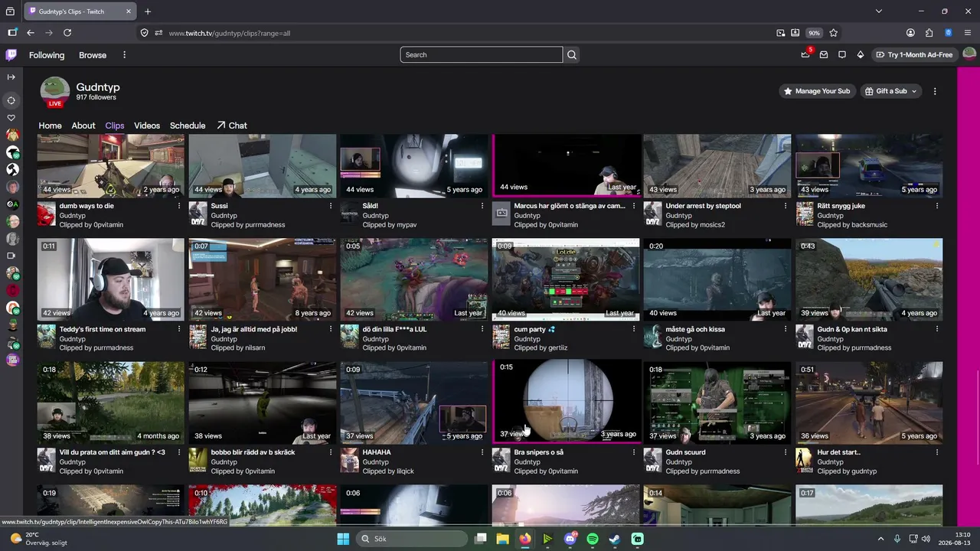Open more options for 'cum party' clip
This screenshot has height=551, width=980.
coord(634,329)
